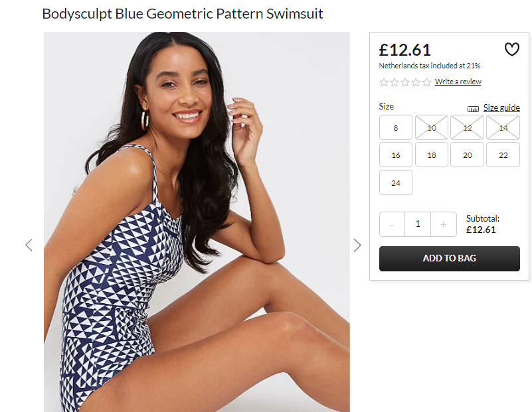This screenshot has width=532, height=412.
Task: Select size 8
Action: coord(396,127)
